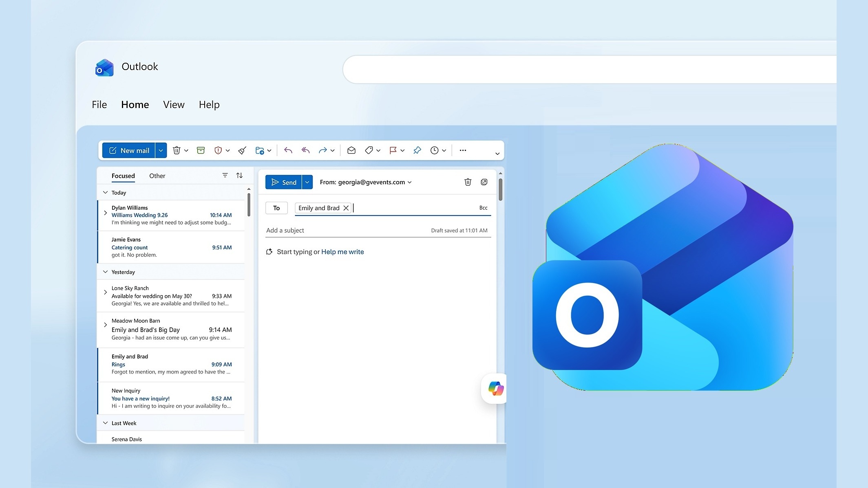
Task: Open the Copilot floating button
Action: pyautogui.click(x=495, y=388)
